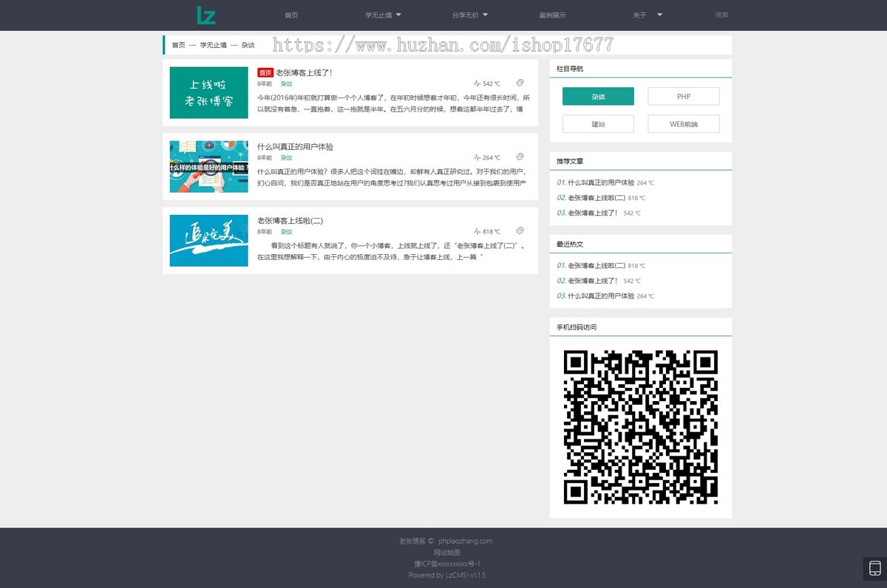Open the mobile view icon at bottom right
This screenshot has height=588, width=887.
875,569
